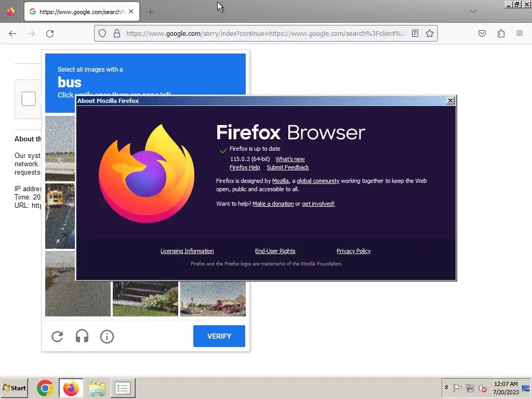Image resolution: width=532 pixels, height=399 pixels.
Task: Follow the global community link
Action: 318,181
